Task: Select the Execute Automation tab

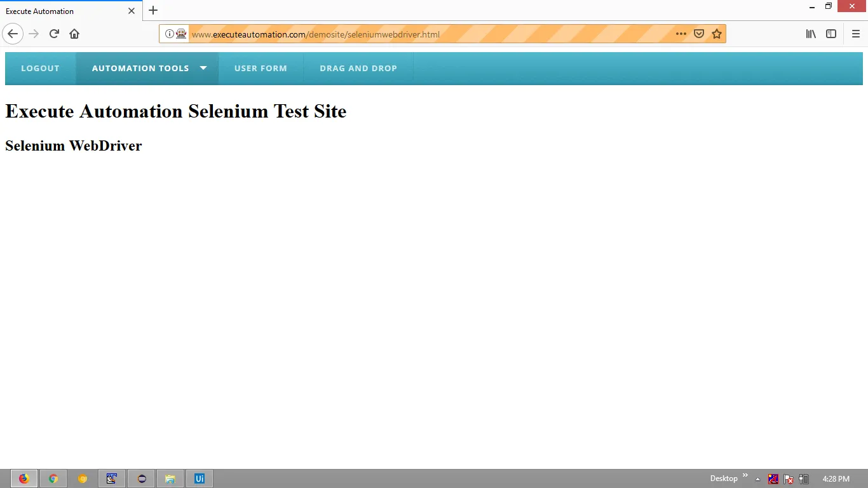Action: [x=71, y=11]
